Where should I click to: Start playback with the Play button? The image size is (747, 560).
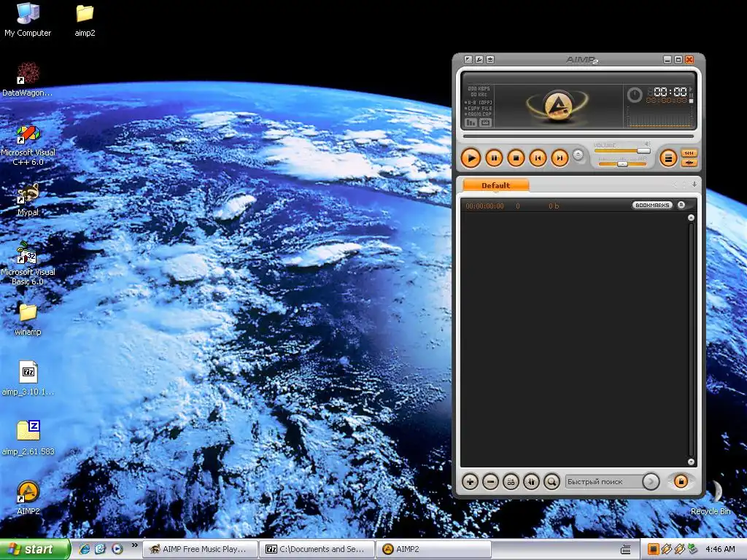(x=471, y=157)
